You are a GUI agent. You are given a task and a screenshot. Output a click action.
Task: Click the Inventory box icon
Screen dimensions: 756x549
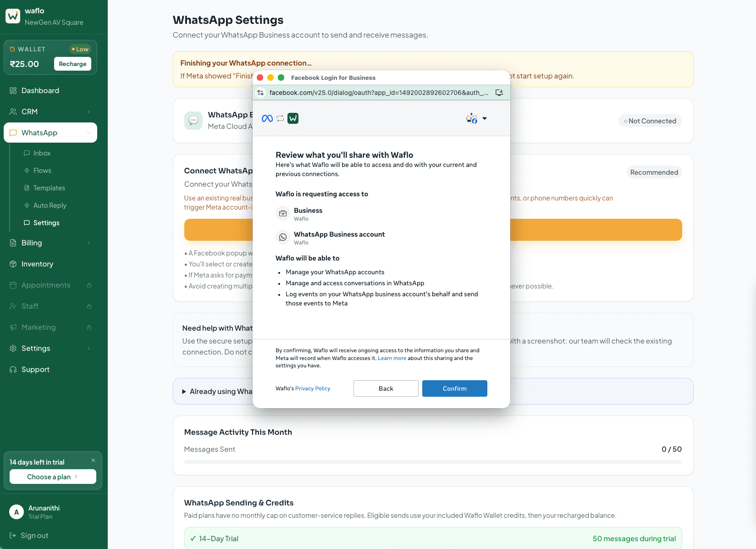pos(13,264)
